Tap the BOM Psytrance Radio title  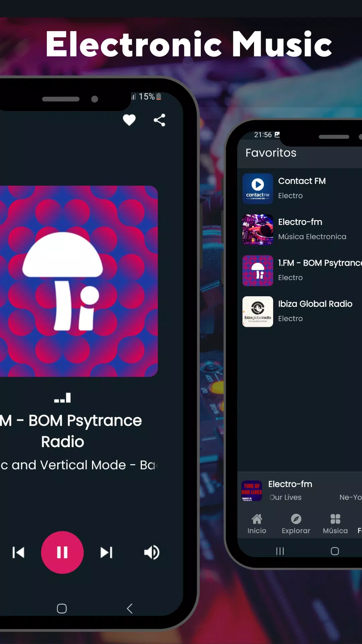click(x=71, y=431)
